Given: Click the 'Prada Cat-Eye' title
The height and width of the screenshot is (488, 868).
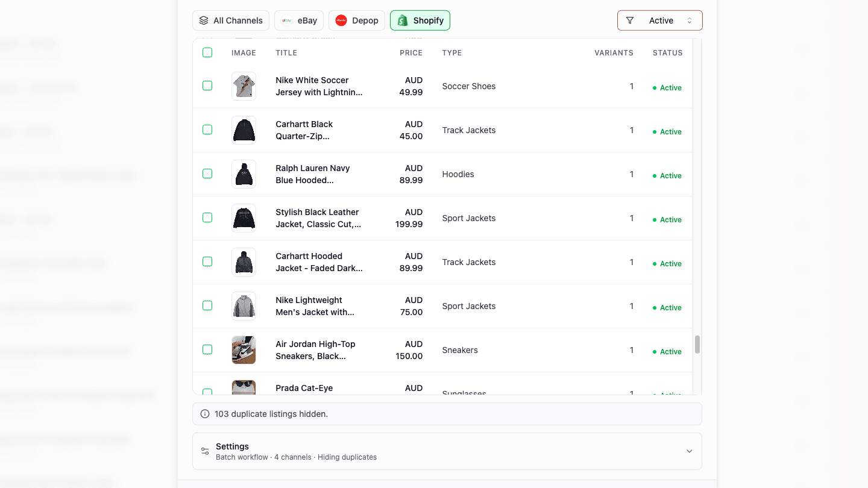Looking at the screenshot, I should point(304,388).
